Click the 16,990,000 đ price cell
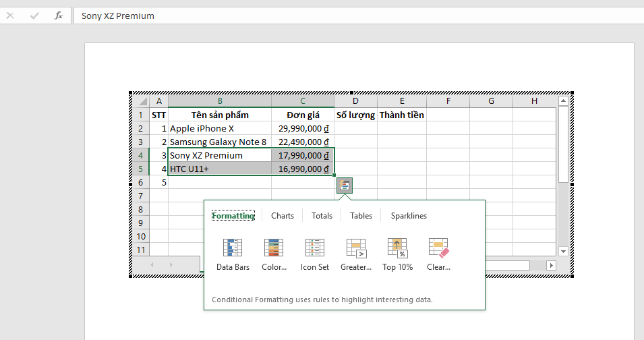The height and width of the screenshot is (340, 644). (x=303, y=169)
